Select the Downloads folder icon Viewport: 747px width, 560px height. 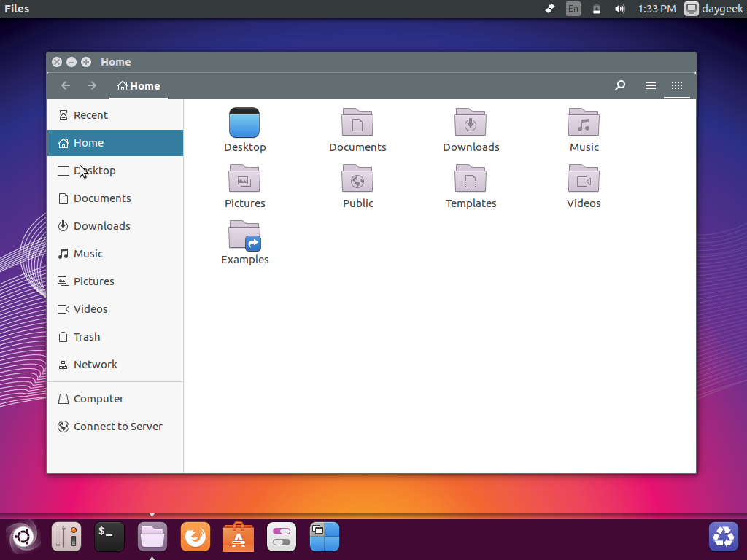click(x=471, y=122)
